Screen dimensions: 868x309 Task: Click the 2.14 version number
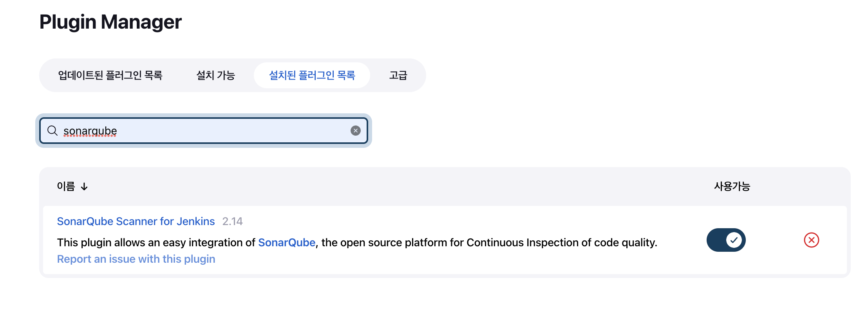tap(232, 221)
